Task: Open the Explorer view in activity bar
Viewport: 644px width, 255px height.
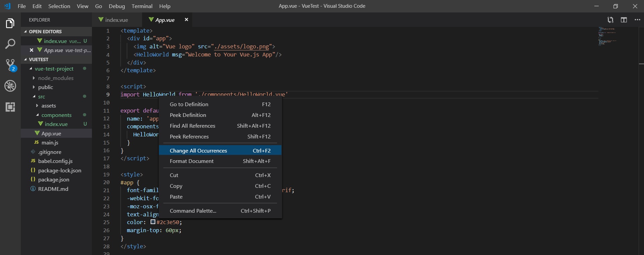Action: click(x=10, y=24)
